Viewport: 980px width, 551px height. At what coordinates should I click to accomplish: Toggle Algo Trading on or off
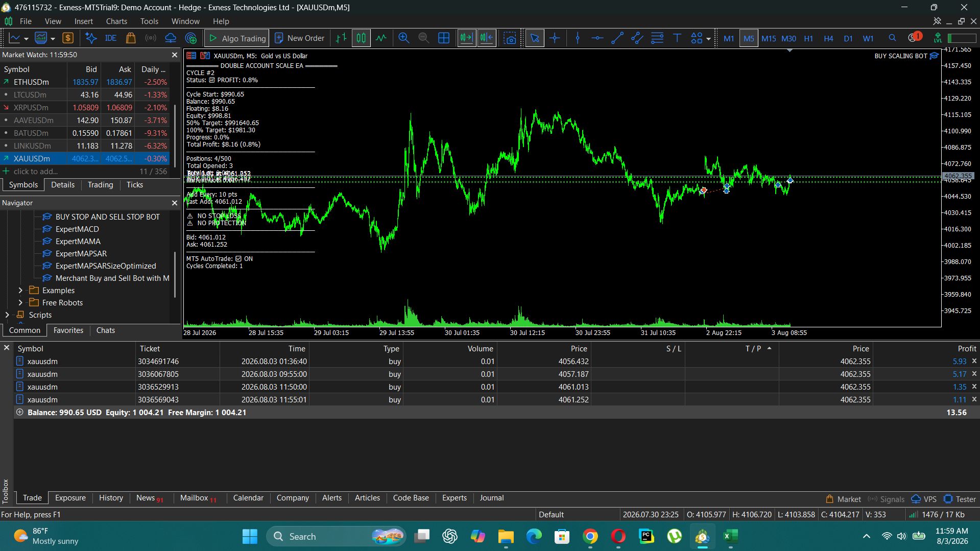[x=237, y=38]
